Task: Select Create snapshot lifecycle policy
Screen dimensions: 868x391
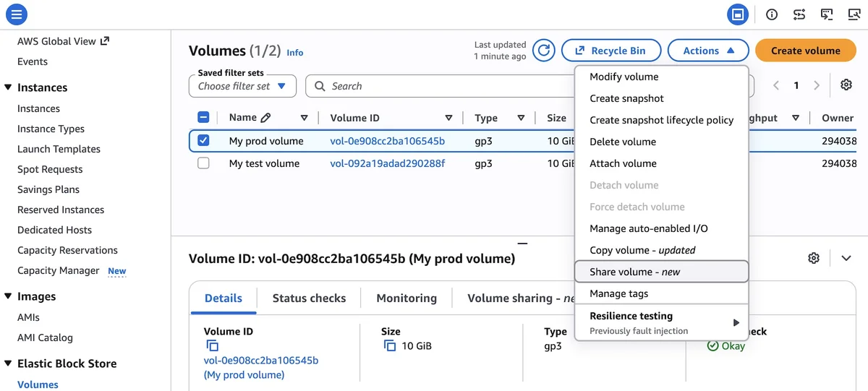Action: pyautogui.click(x=661, y=120)
